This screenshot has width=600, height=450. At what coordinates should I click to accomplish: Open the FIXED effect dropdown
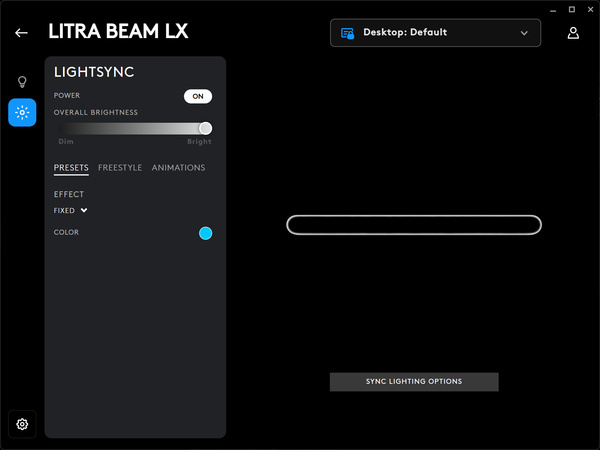[x=70, y=210]
